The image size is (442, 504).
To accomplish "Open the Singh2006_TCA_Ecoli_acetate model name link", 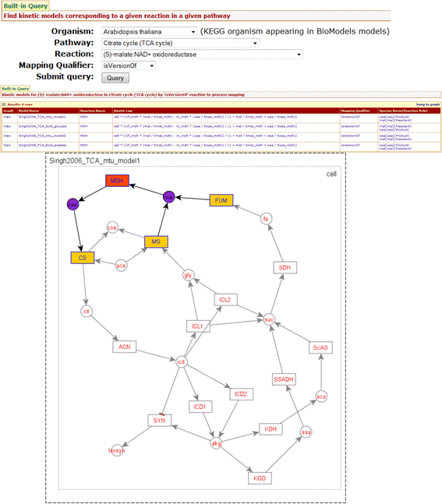I will click(x=42, y=146).
